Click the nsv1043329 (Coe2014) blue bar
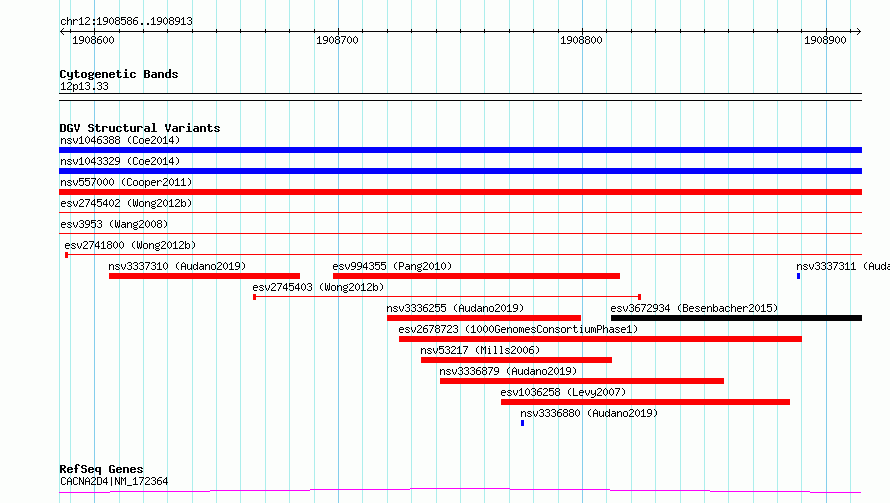 pos(460,171)
